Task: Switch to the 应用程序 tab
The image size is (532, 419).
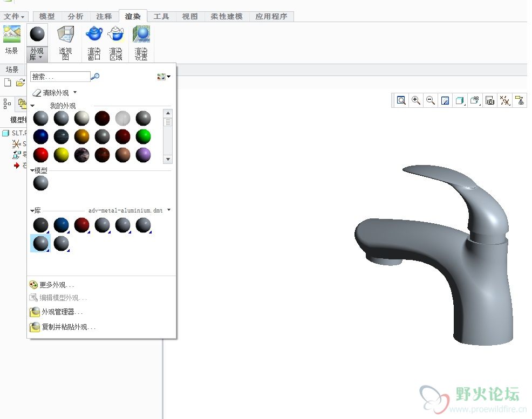Action: 271,16
